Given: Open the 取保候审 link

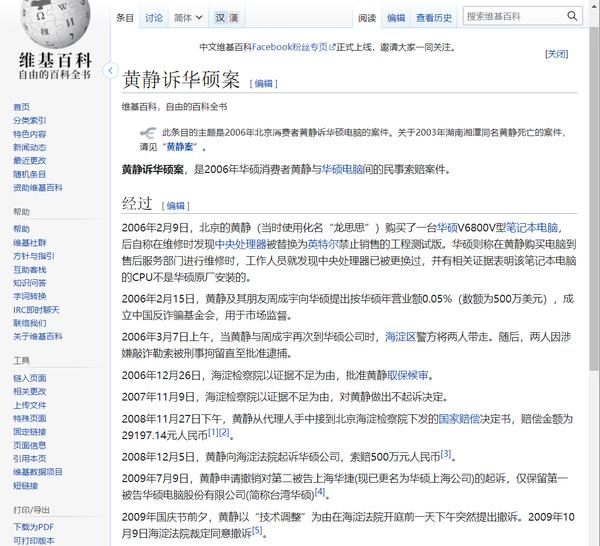Looking at the screenshot, I should click(408, 375).
